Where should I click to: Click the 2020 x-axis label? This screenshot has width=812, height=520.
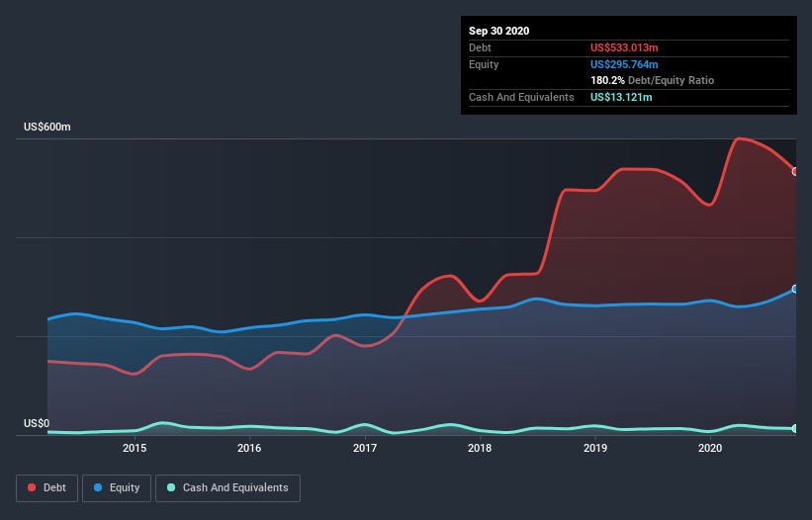[710, 448]
